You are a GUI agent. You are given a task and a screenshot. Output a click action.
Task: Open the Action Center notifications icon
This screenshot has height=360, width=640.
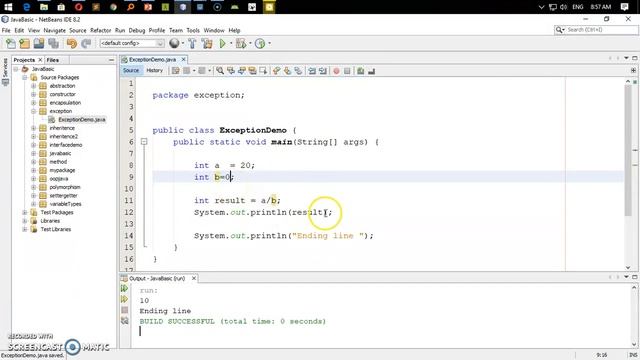624,7
